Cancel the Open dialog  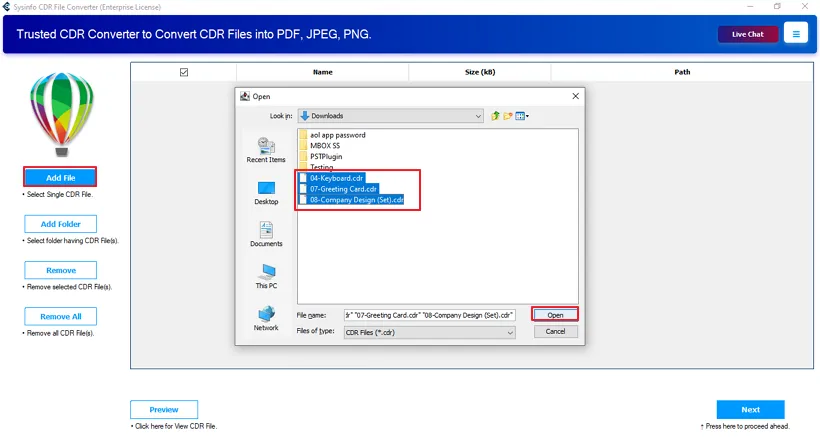click(x=555, y=331)
